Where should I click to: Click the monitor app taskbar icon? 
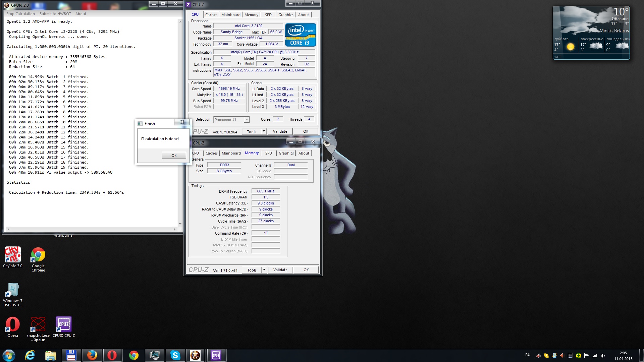tap(154, 355)
